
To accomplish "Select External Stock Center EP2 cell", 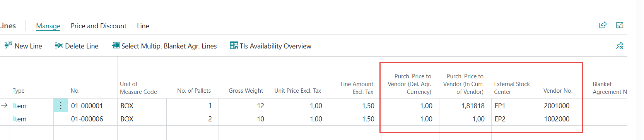I will (x=516, y=119).
